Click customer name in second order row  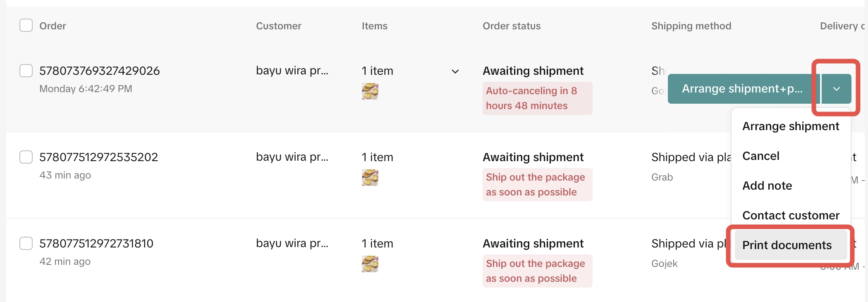tap(292, 157)
